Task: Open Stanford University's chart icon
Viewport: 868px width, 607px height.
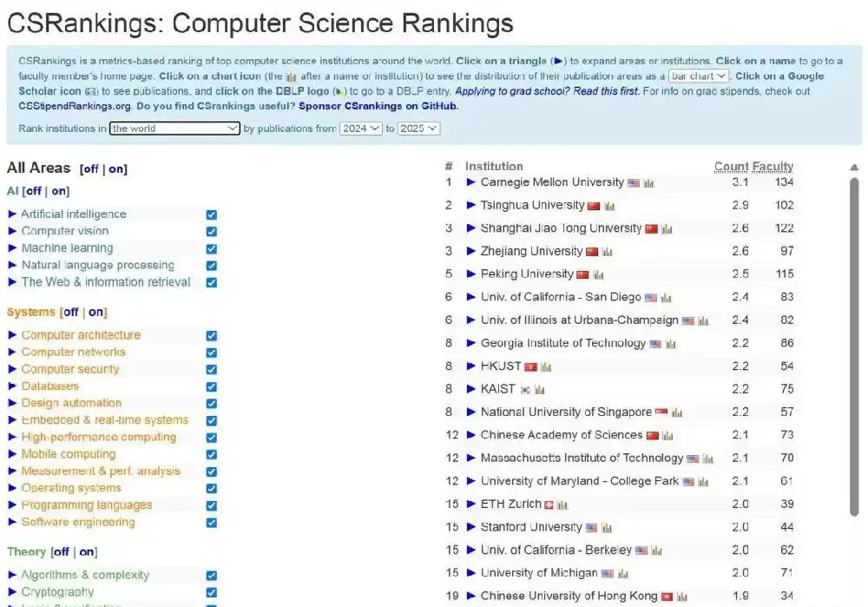Action: [607, 528]
